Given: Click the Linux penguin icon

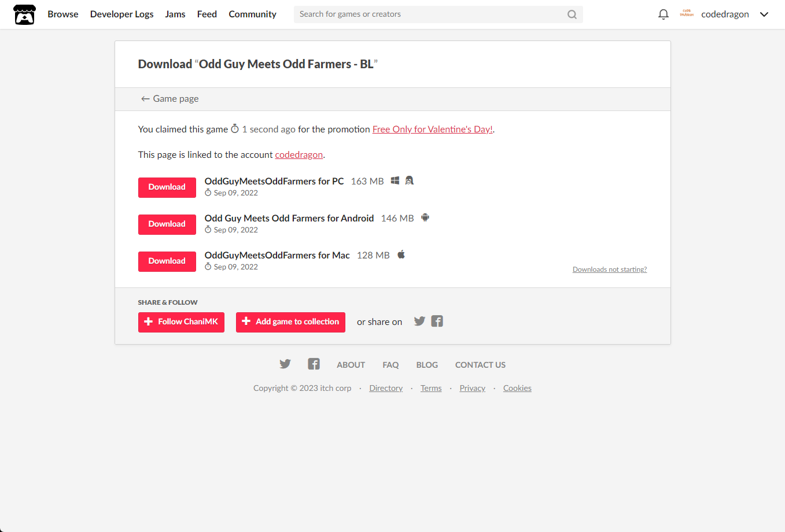Looking at the screenshot, I should 410,180.
